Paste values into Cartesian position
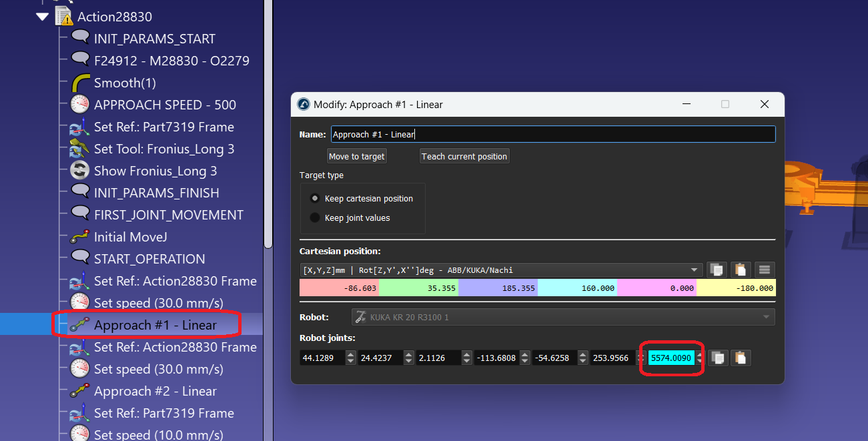Screen dimensions: 868x441 tap(741, 270)
